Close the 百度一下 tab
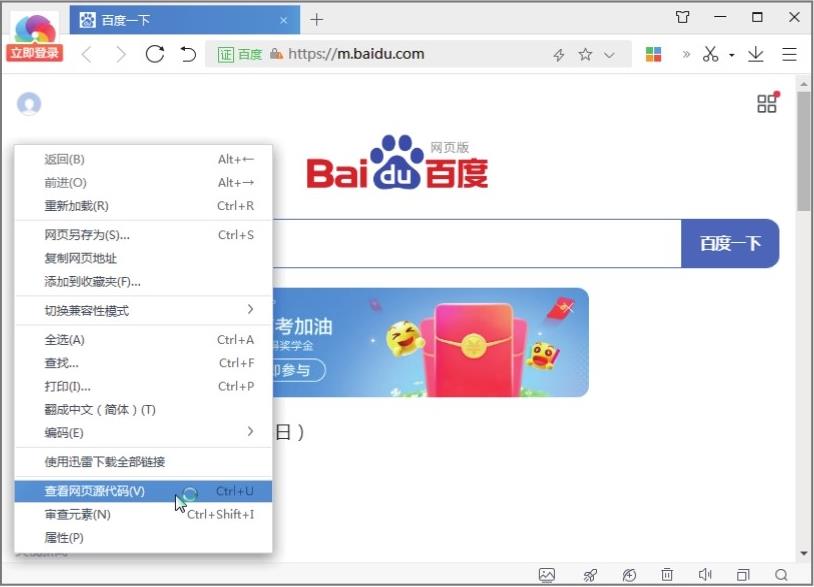Viewport: 814px width, 587px height. [x=283, y=20]
